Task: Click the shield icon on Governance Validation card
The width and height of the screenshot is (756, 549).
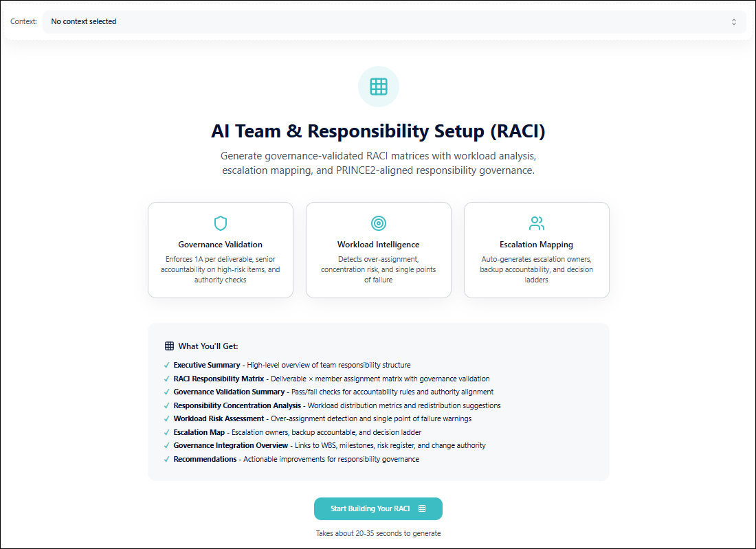Action: [220, 223]
